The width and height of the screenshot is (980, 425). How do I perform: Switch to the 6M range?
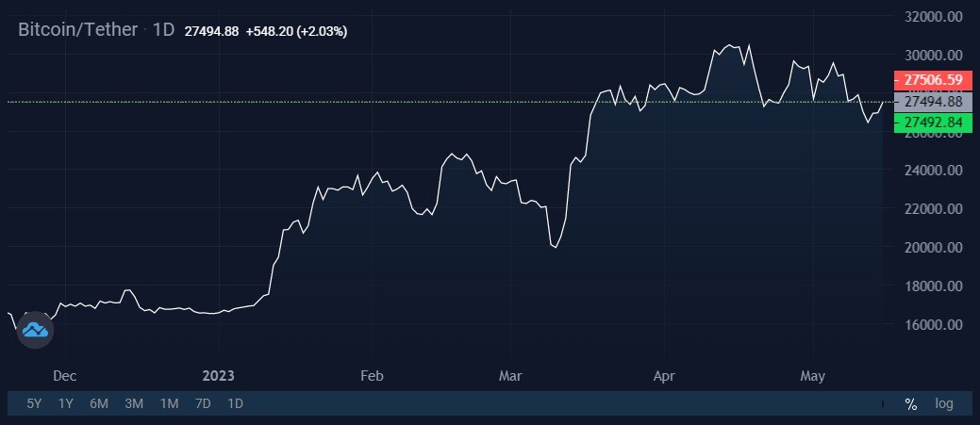pyautogui.click(x=99, y=403)
